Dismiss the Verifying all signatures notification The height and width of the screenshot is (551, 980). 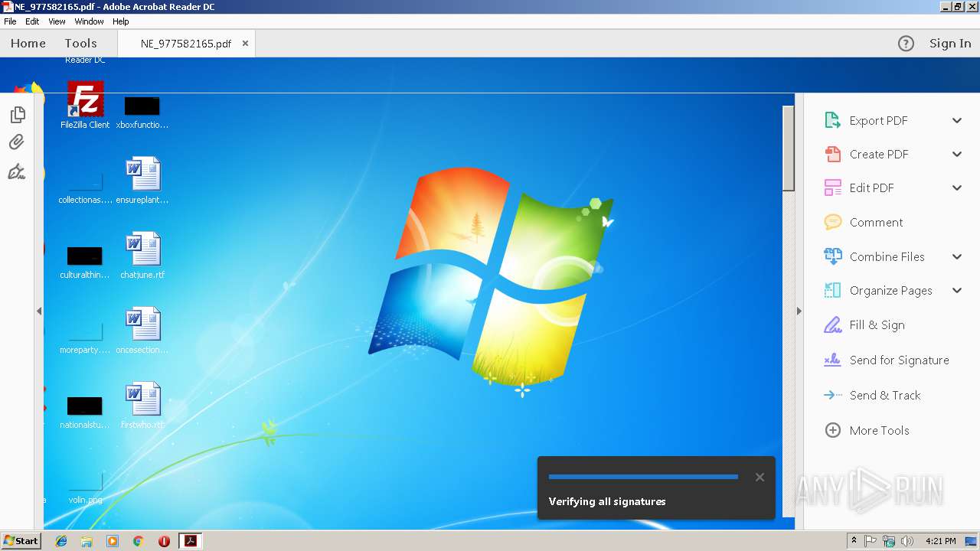pos(759,477)
